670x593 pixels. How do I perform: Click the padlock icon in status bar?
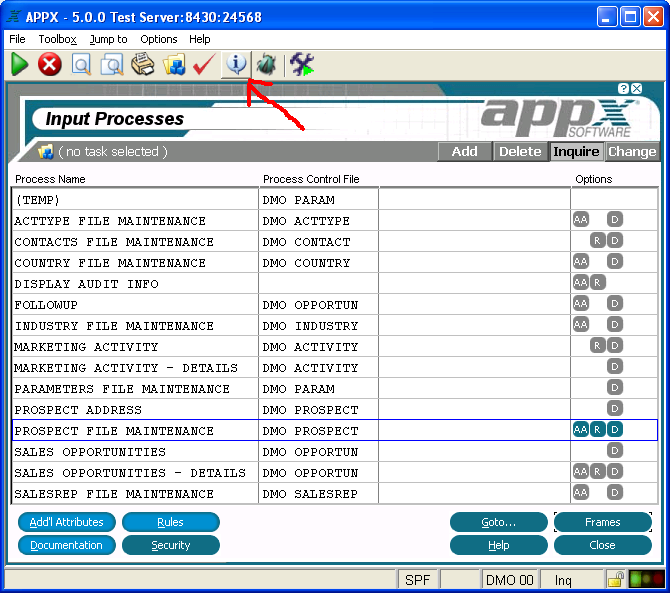click(x=615, y=579)
